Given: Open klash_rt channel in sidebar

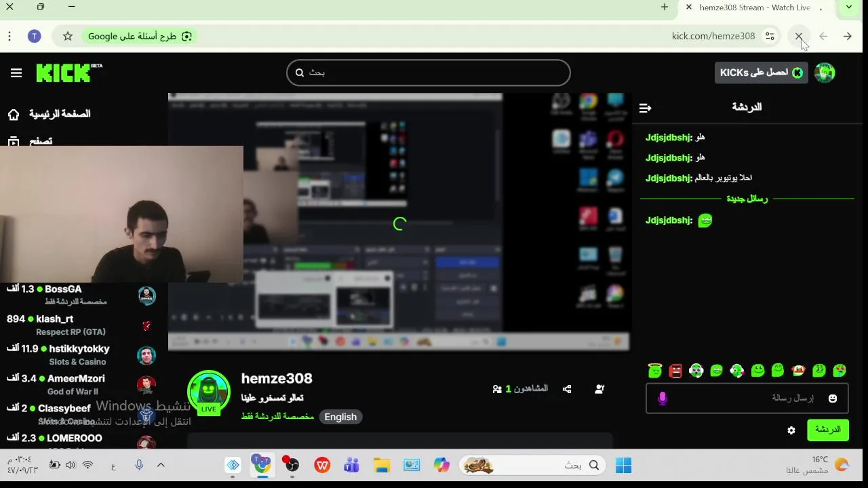Looking at the screenshot, I should 81,325.
